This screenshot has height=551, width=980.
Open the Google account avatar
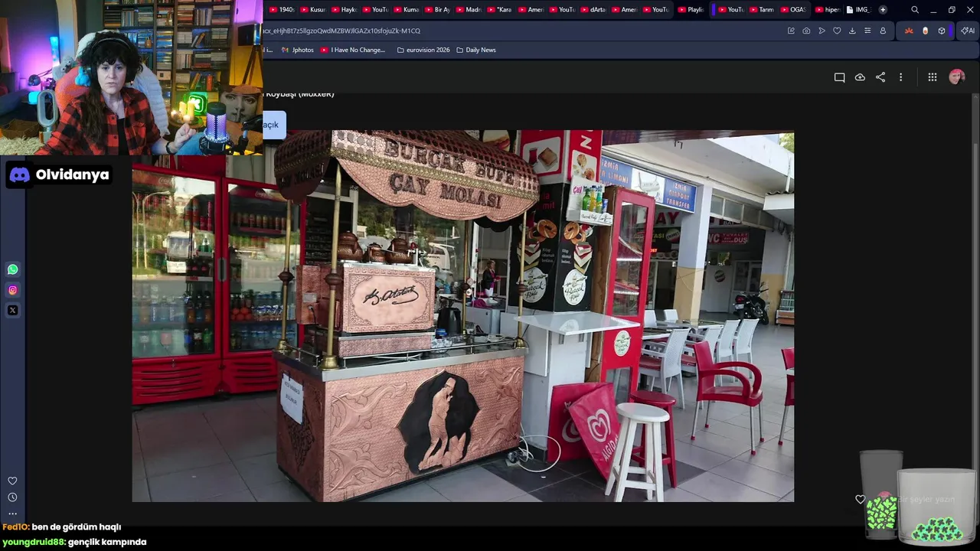click(x=956, y=77)
